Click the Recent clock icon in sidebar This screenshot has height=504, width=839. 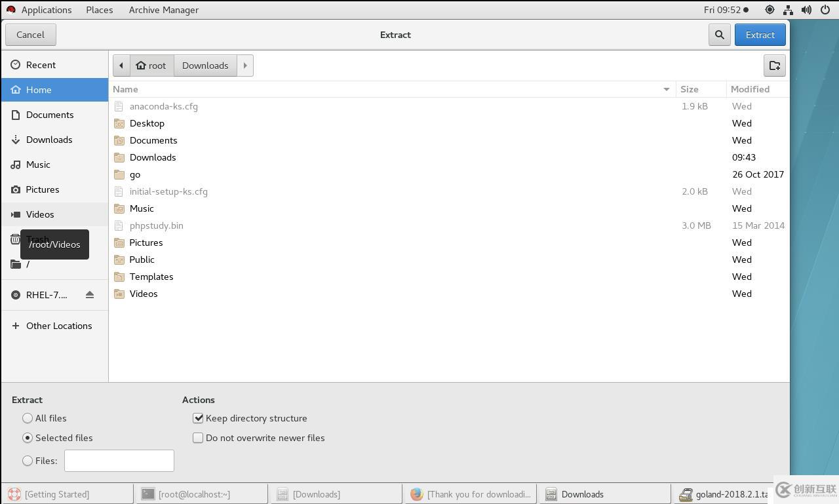point(16,65)
